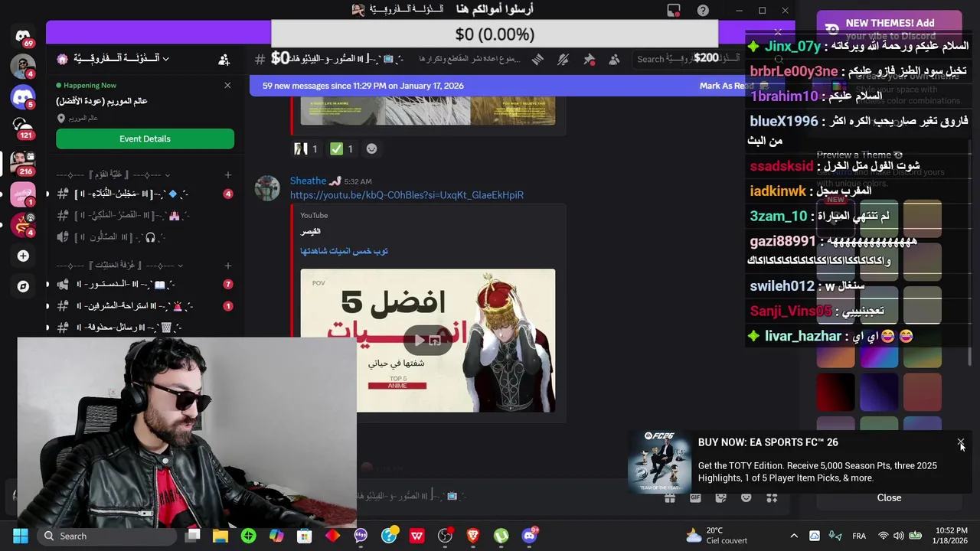Click the checkmark reaction with count 1
The image size is (980, 551).
(x=341, y=149)
